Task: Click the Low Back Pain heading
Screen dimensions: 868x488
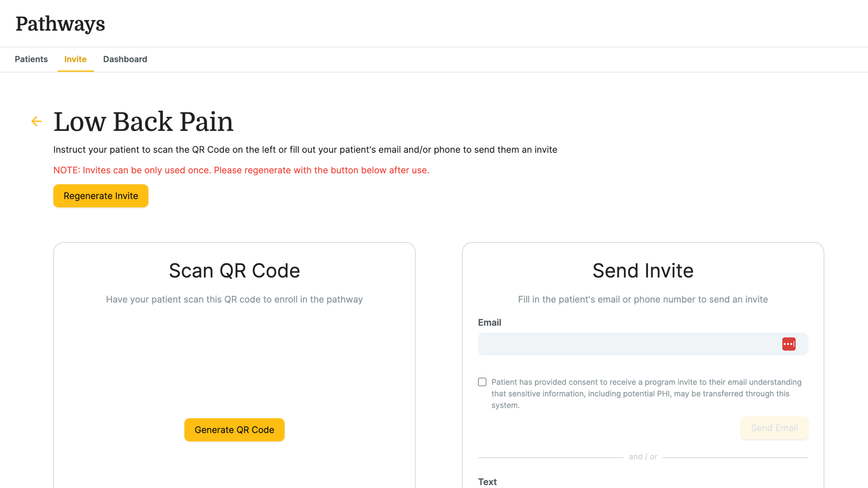Action: pyautogui.click(x=143, y=121)
